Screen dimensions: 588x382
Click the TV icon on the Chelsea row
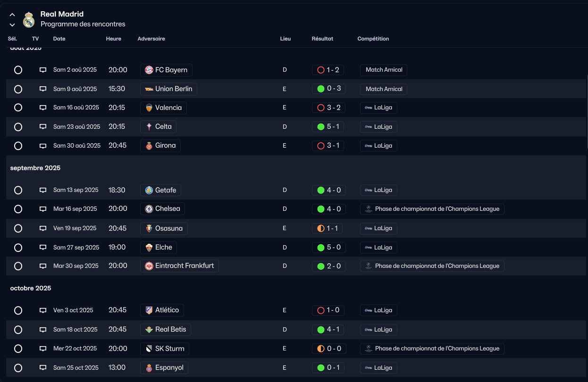click(x=43, y=209)
